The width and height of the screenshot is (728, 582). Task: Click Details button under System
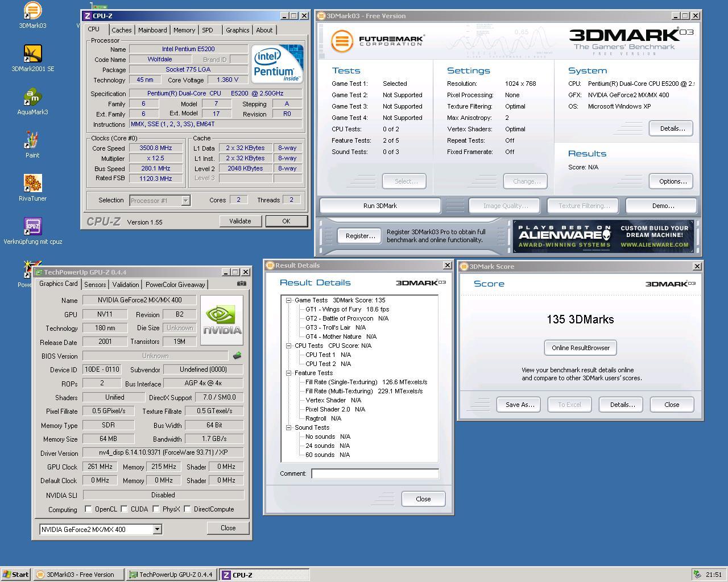672,128
